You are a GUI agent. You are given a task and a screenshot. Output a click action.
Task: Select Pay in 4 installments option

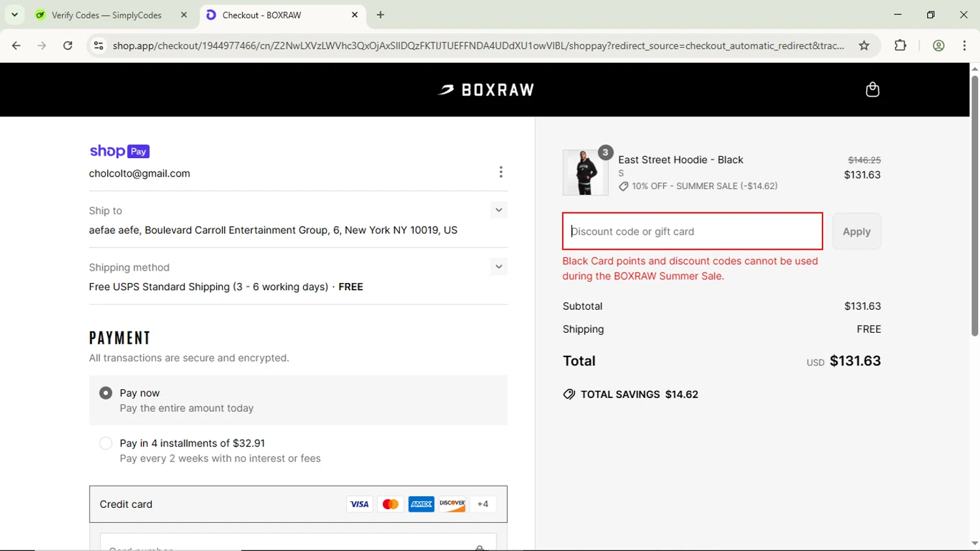click(x=106, y=443)
